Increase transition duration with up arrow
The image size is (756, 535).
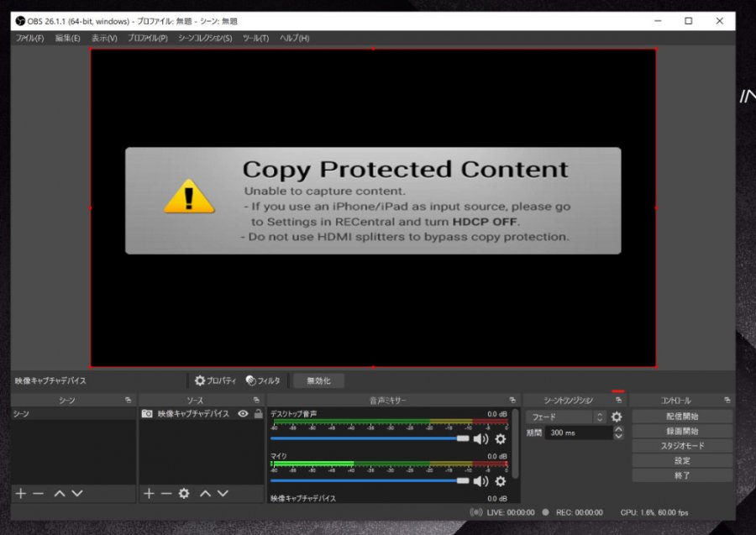pyautogui.click(x=618, y=429)
